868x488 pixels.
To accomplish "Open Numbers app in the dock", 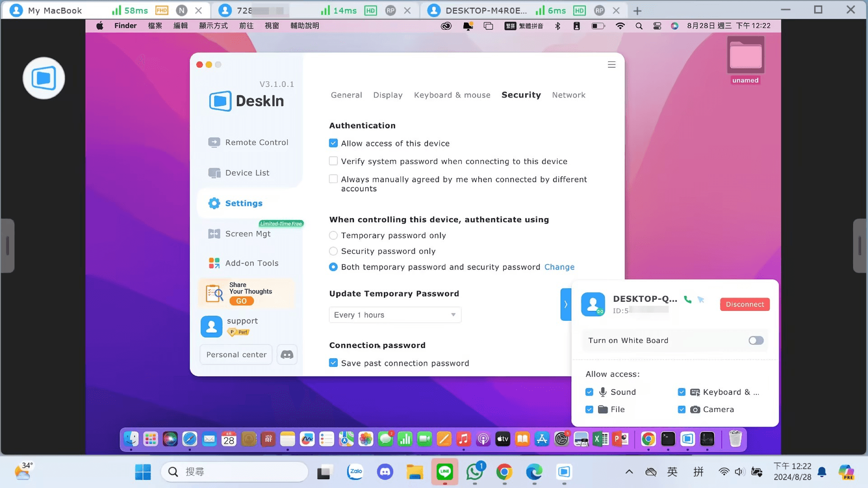I will tap(405, 439).
